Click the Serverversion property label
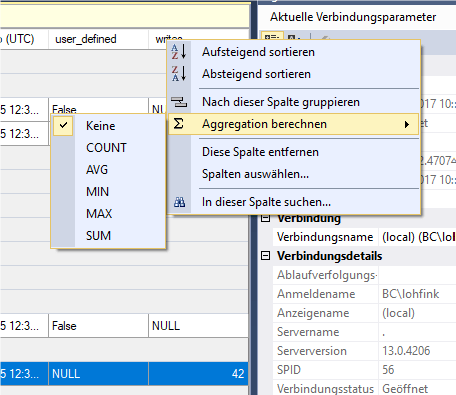This screenshot has width=456, height=395. (x=312, y=351)
